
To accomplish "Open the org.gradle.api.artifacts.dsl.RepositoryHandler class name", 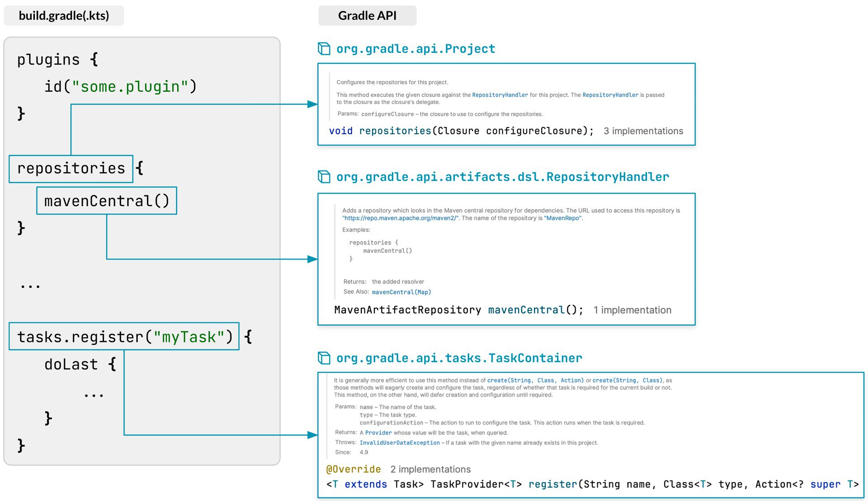I will click(x=503, y=177).
